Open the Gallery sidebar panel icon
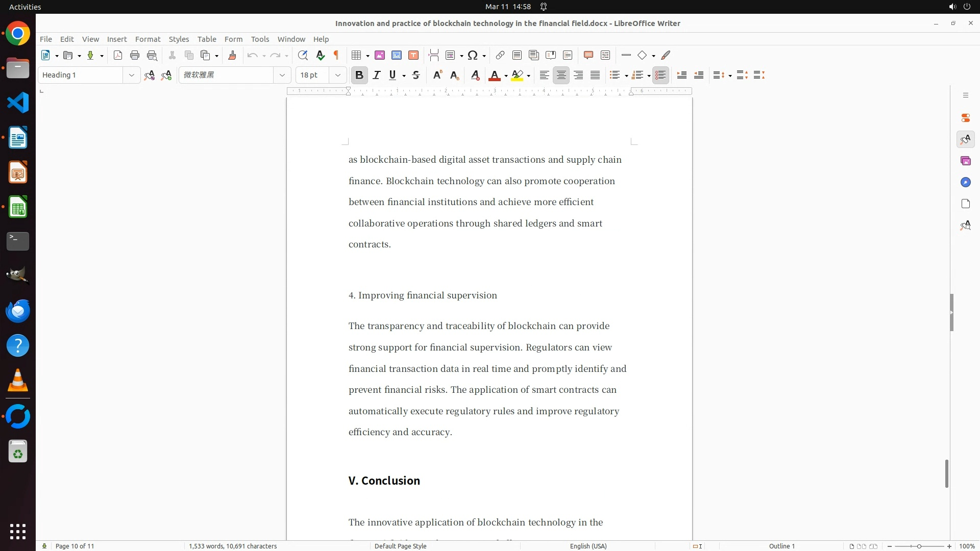The height and width of the screenshot is (551, 980). [965, 161]
